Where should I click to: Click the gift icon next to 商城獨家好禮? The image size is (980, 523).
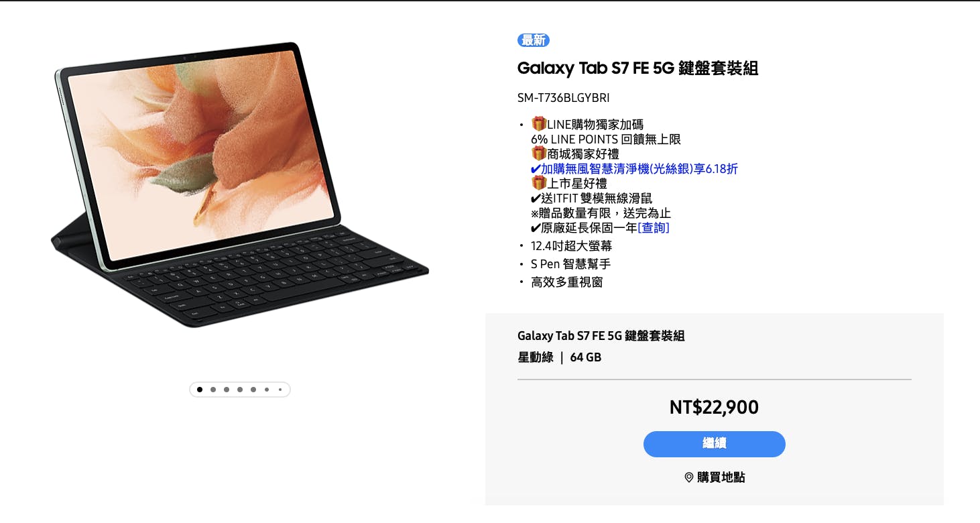(539, 154)
